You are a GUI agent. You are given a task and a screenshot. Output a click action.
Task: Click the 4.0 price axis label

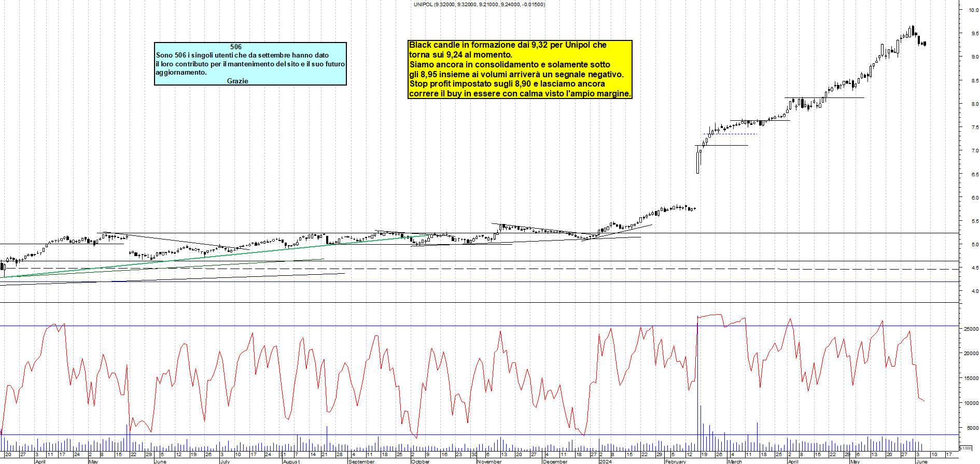tap(975, 291)
